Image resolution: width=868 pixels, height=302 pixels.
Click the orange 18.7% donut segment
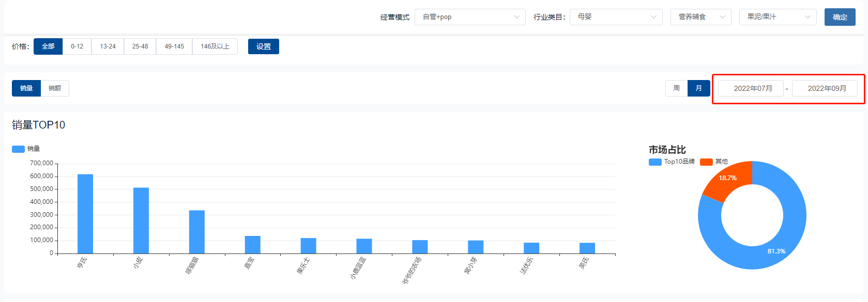(x=728, y=180)
